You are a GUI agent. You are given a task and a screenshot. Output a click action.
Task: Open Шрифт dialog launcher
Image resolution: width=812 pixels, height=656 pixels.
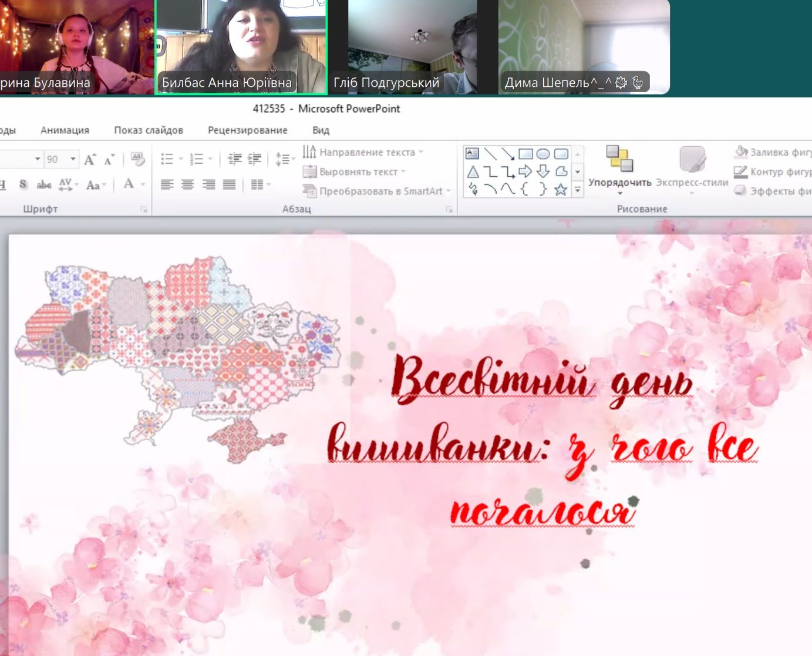(x=144, y=210)
